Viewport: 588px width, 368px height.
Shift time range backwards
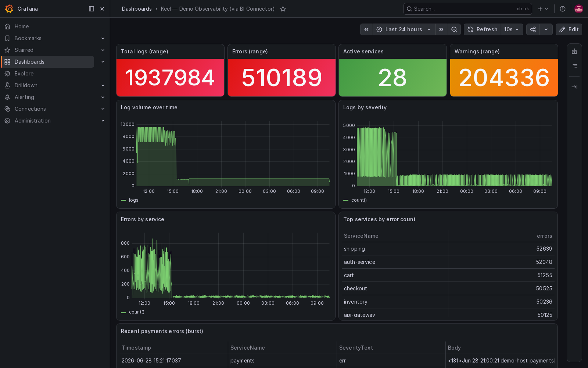click(366, 29)
